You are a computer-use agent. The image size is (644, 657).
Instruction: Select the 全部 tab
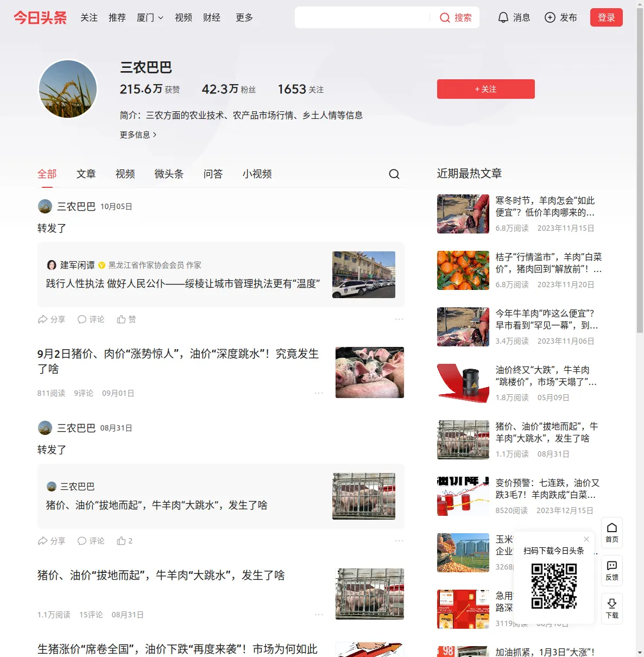(x=47, y=174)
